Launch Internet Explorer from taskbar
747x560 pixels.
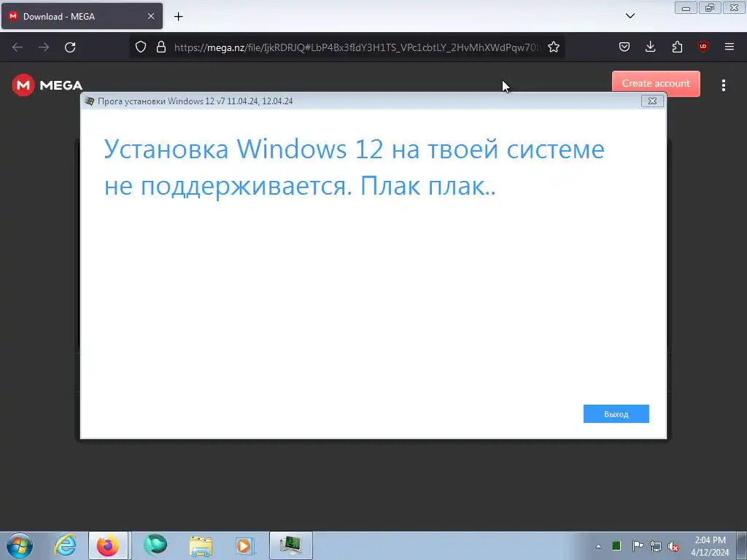65,545
